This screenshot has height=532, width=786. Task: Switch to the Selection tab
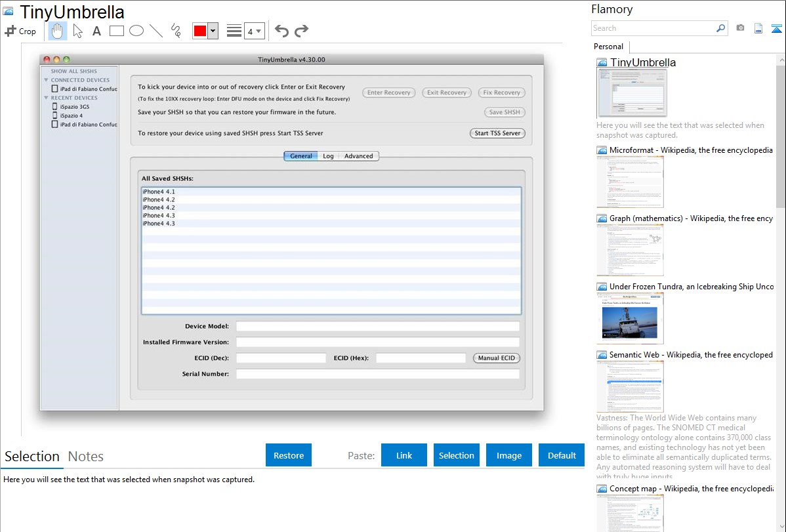[x=32, y=457]
